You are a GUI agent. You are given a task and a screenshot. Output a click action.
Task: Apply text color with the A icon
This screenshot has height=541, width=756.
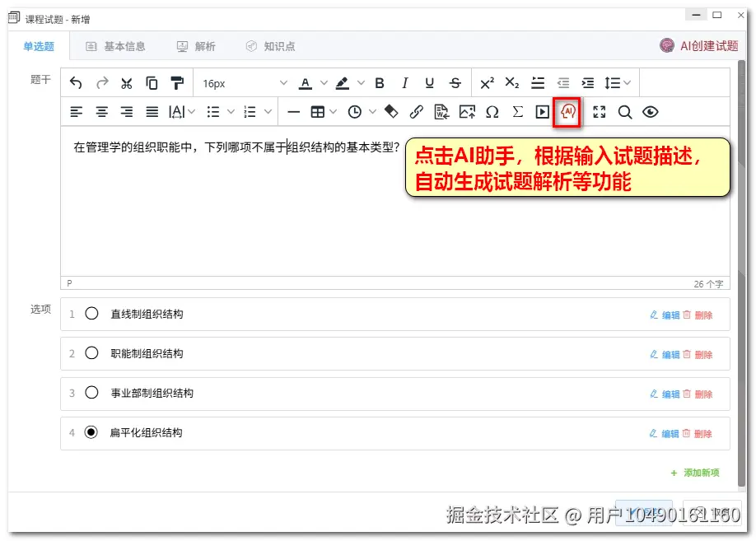306,83
